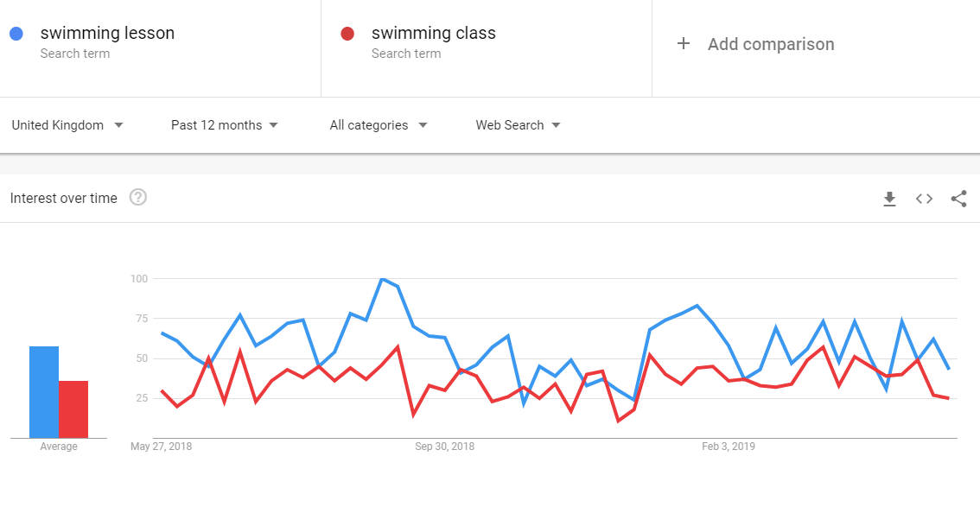Click the peak of the blue trend line
The height and width of the screenshot is (507, 980).
click(381, 278)
